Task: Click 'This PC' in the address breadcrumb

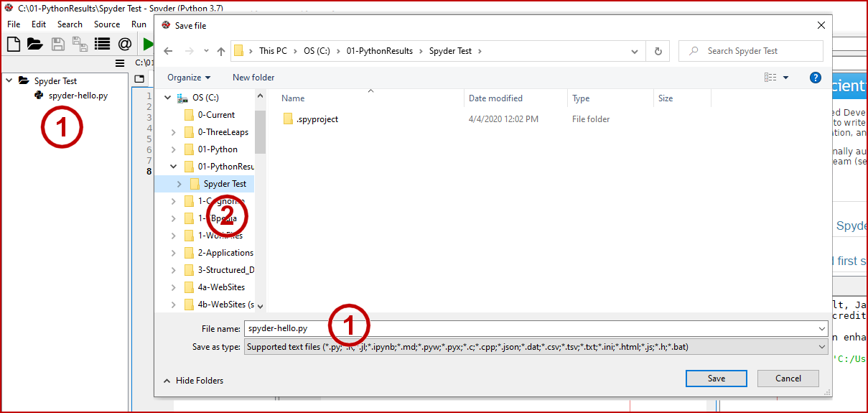Action: pyautogui.click(x=273, y=51)
